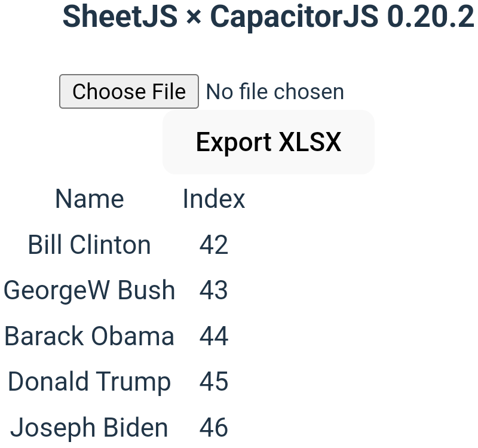Click the index cell showing 45
This screenshot has width=478, height=448.
point(214,382)
